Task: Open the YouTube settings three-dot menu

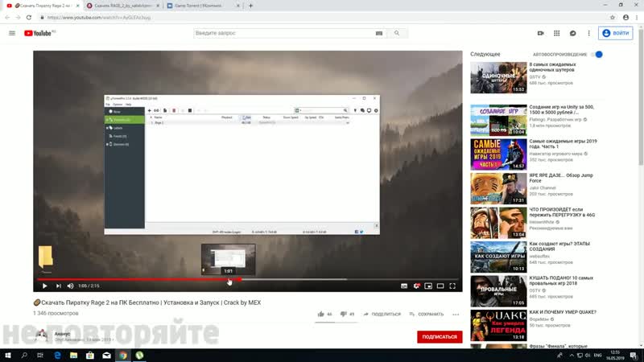Action: pyautogui.click(x=588, y=33)
